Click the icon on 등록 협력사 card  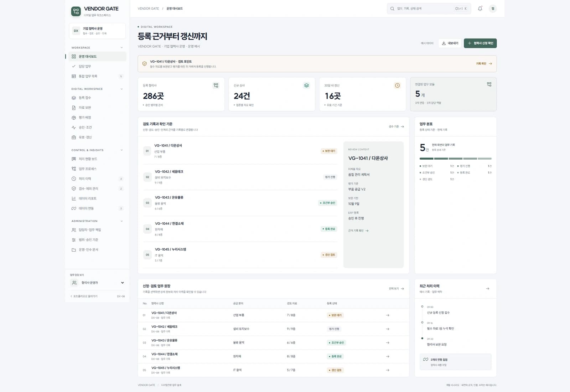[216, 86]
